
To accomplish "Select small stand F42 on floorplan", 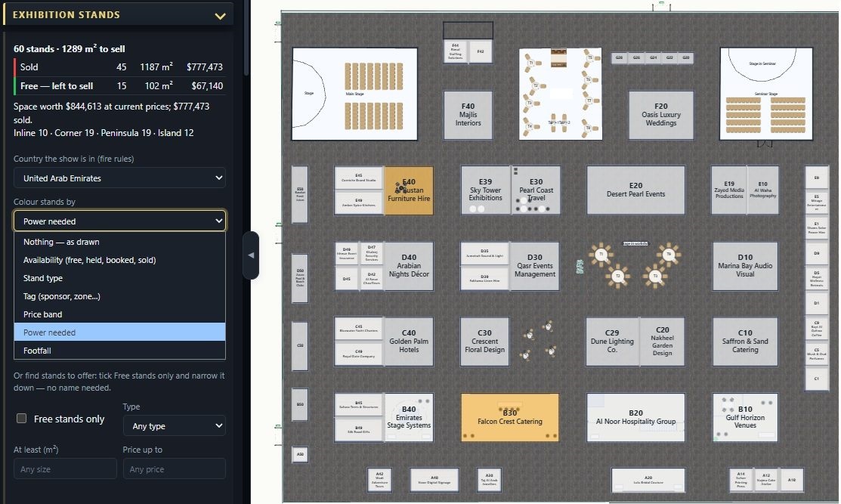I will click(x=481, y=52).
